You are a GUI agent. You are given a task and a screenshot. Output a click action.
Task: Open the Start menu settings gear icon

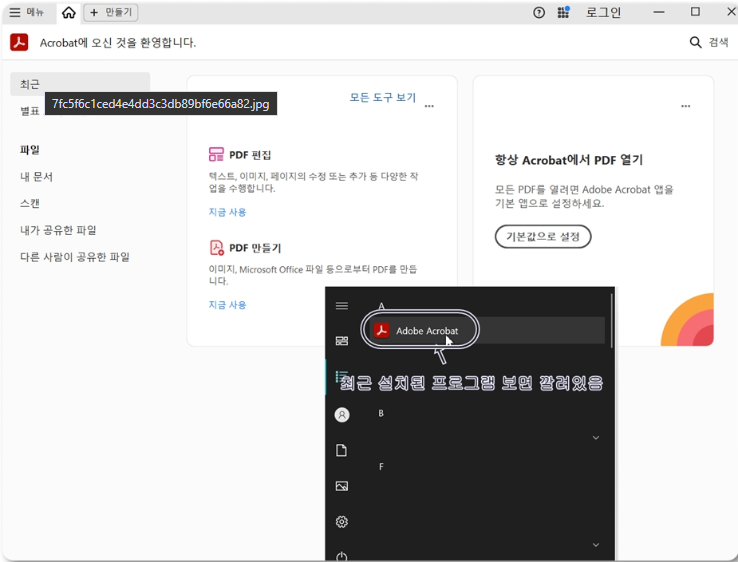point(342,522)
